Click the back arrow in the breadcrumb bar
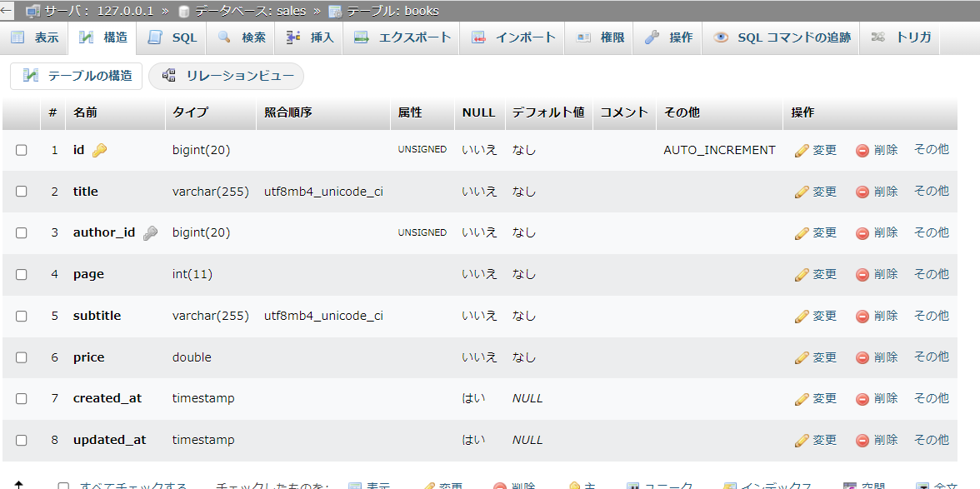The width and height of the screenshot is (980, 489). (x=8, y=11)
